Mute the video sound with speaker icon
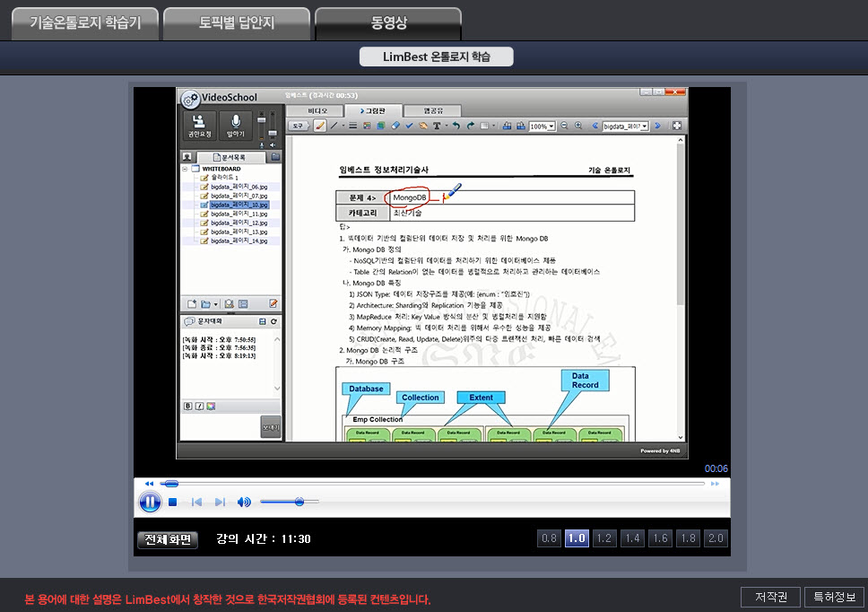The width and height of the screenshot is (868, 612). click(x=244, y=503)
